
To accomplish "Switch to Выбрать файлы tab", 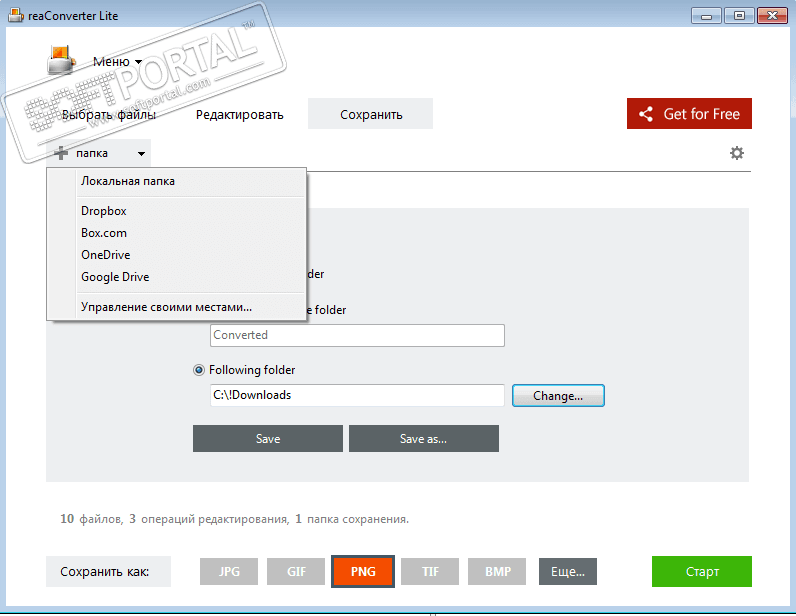I will 109,115.
